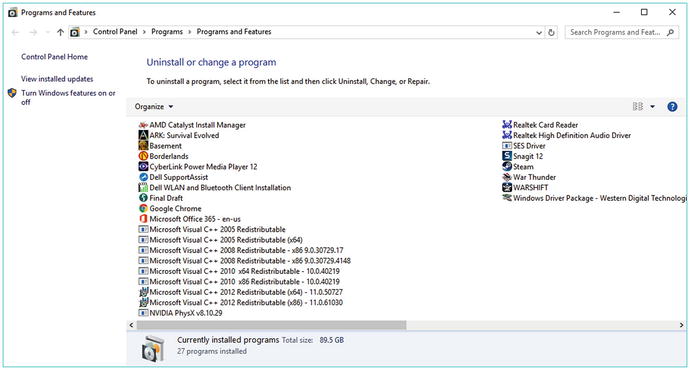This screenshot has width=690, height=370.
Task: Expand the view options dropdown arrow
Action: point(653,106)
